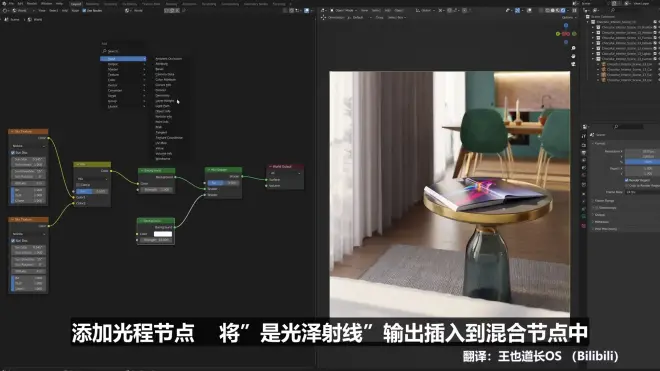The height and width of the screenshot is (371, 660).
Task: Open the File menu
Action: click(11, 3)
